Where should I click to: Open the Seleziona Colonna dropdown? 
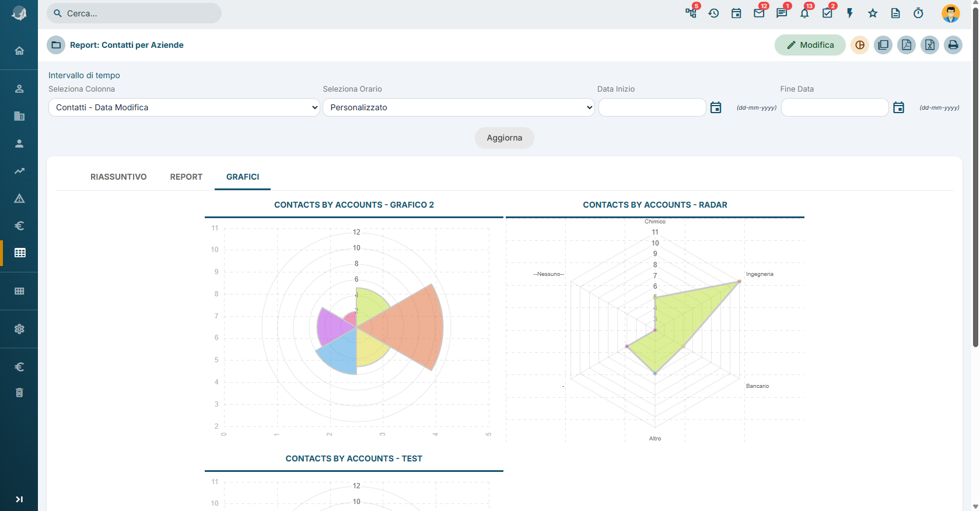tap(184, 107)
